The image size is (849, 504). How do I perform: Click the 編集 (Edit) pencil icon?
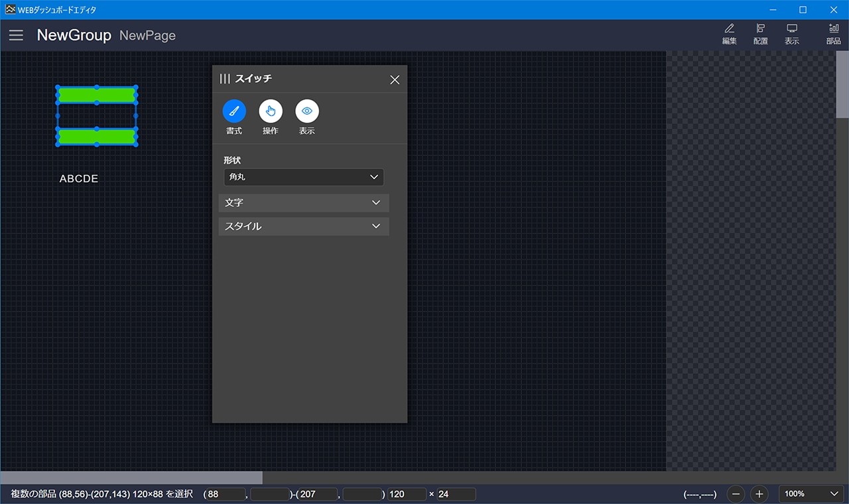pyautogui.click(x=730, y=34)
